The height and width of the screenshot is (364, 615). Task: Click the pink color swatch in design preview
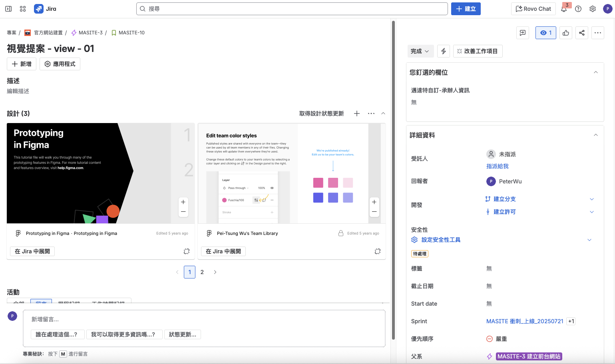tap(318, 183)
